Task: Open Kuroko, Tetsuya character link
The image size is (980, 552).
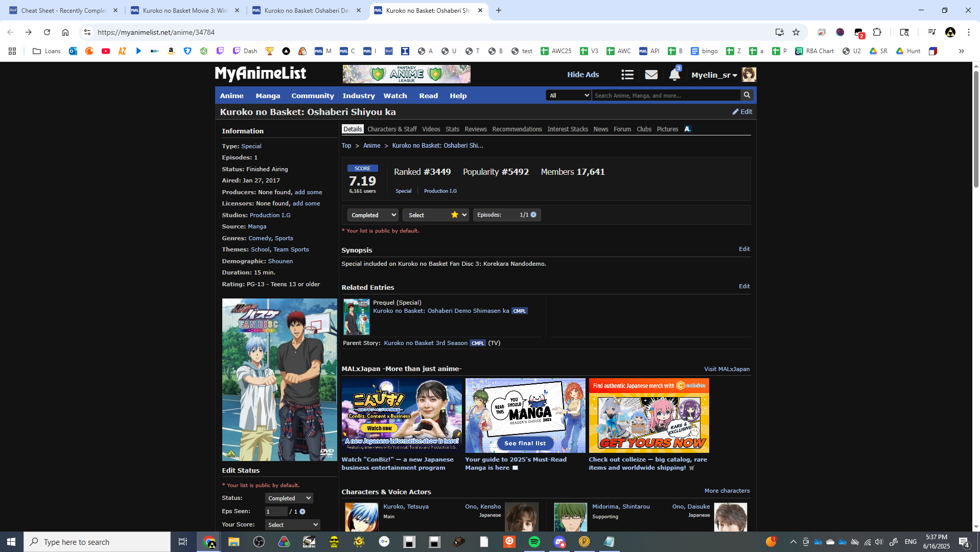Action: (406, 507)
